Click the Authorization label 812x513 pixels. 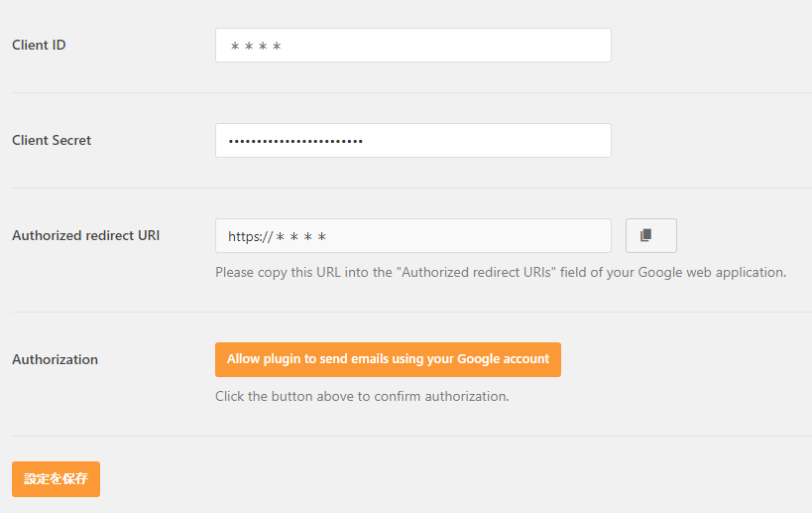click(x=55, y=359)
